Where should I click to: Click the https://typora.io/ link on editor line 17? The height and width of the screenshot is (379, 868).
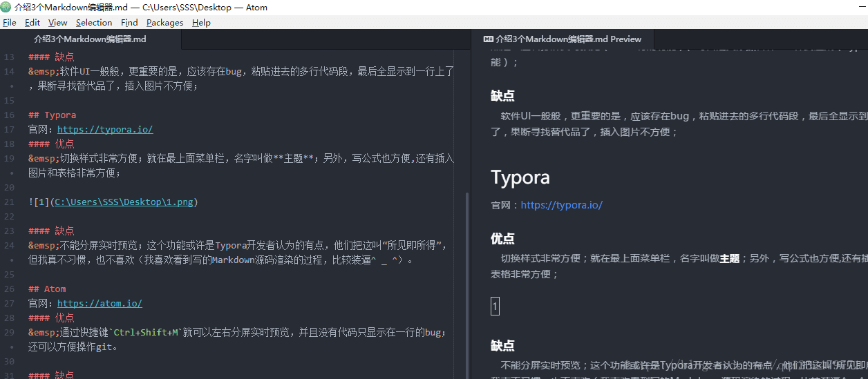pyautogui.click(x=105, y=129)
